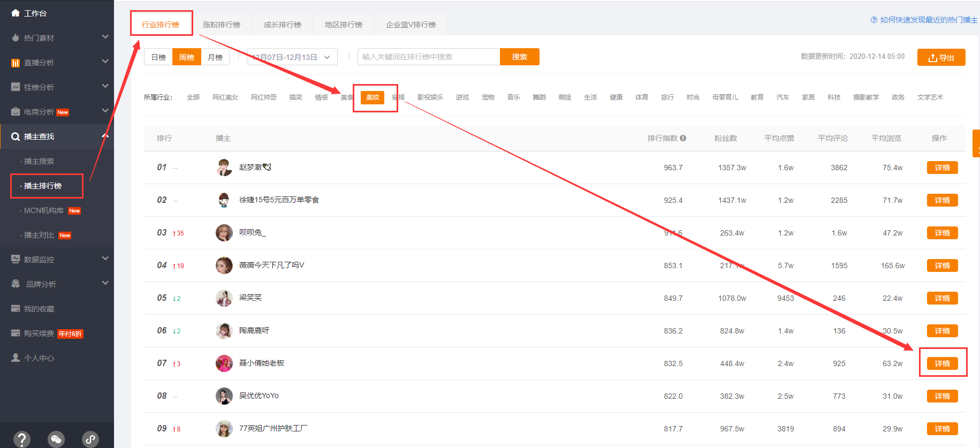Click avatar of 77英姐广州护肤工厂
Viewport: 980px width, 448px height.
point(224,429)
